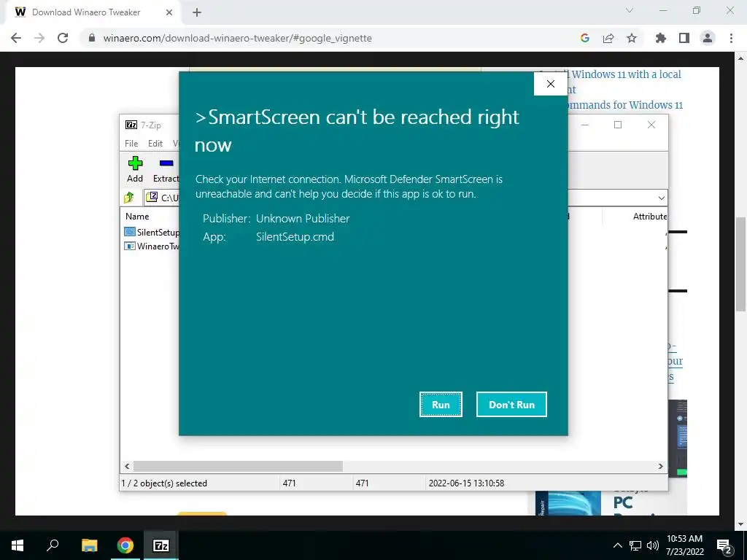Open File Explorer from taskbar
This screenshot has height=560, width=747.
89,545
